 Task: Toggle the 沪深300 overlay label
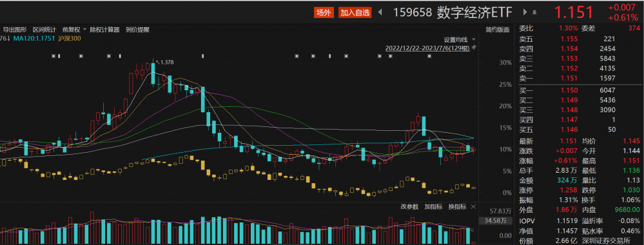pyautogui.click(x=69, y=38)
